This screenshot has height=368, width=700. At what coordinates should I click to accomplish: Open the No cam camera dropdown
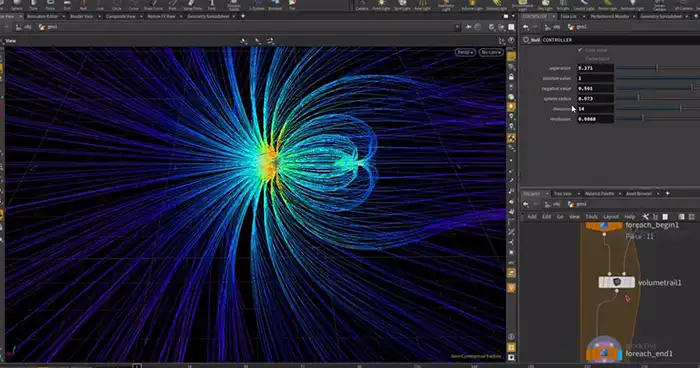491,52
